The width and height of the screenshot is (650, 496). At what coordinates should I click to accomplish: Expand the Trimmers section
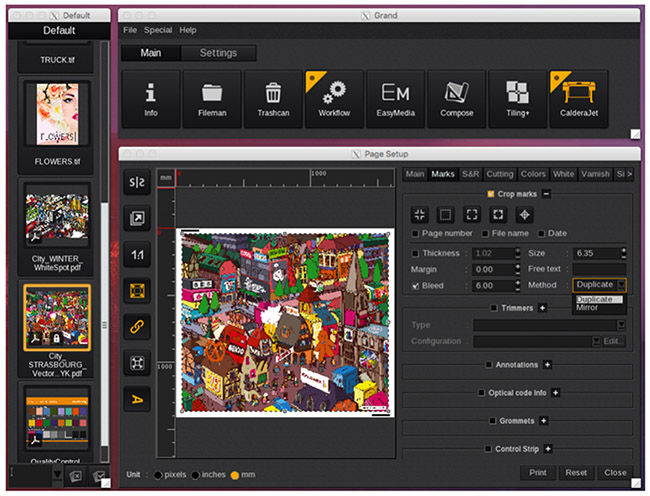[543, 308]
